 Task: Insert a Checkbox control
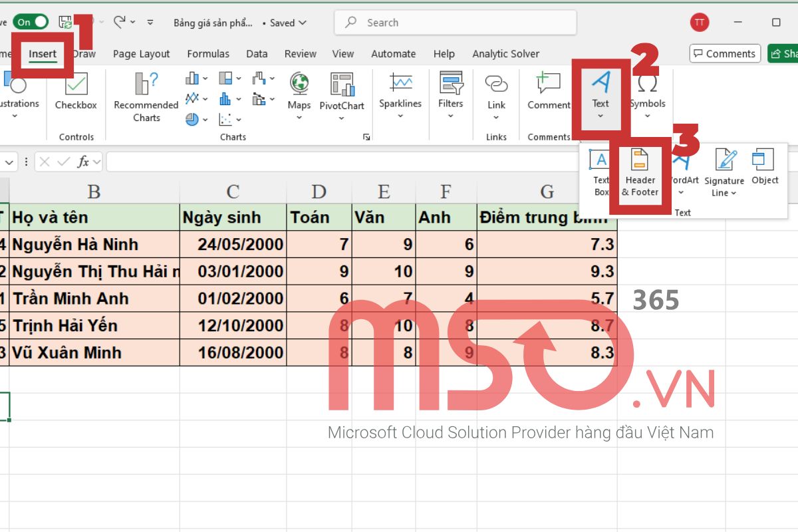tap(76, 91)
